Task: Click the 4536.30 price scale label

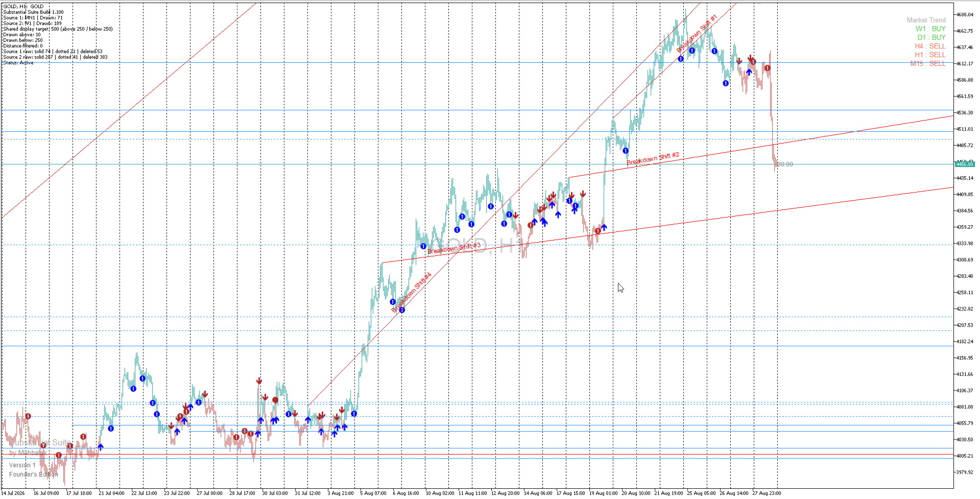Action: [965, 113]
